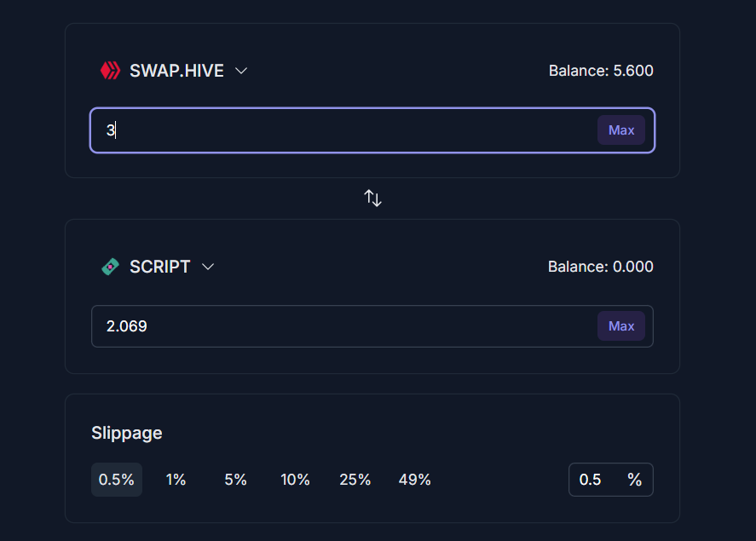This screenshot has width=756, height=541.
Task: Click the SWAP.HIVE Balance 5.600 text
Action: pyautogui.click(x=601, y=71)
